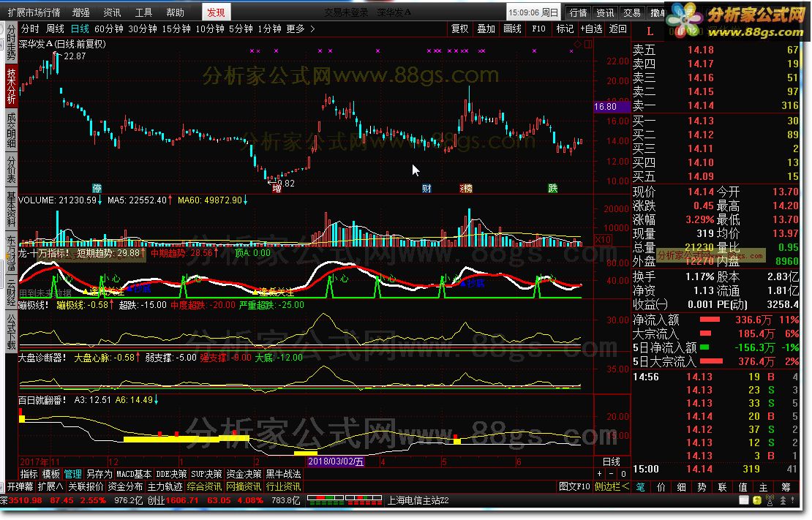Click the 增 event marker on the chart
The height and width of the screenshot is (520, 812).
(277, 188)
